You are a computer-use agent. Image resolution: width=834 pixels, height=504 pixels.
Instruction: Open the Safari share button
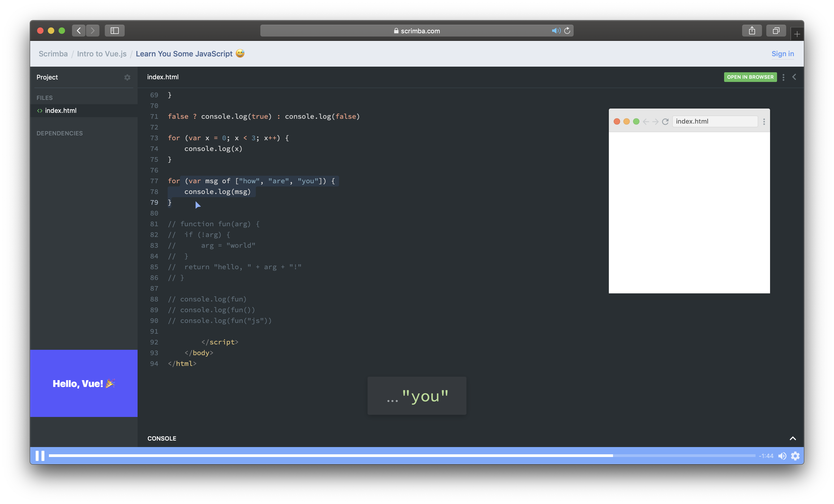click(x=752, y=30)
